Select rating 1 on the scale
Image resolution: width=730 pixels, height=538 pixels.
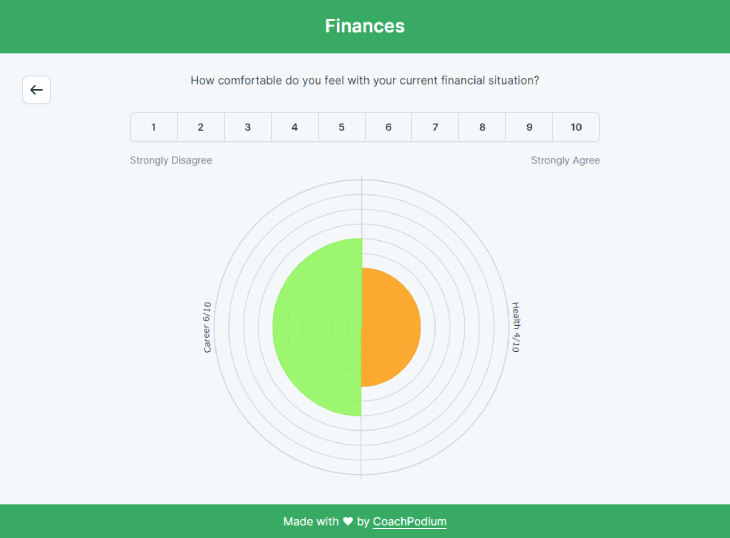(x=154, y=127)
